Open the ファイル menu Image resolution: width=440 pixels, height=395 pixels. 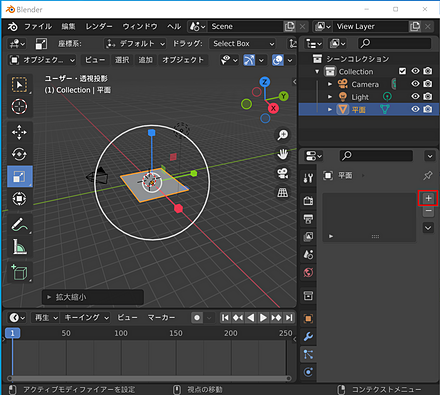(x=38, y=26)
